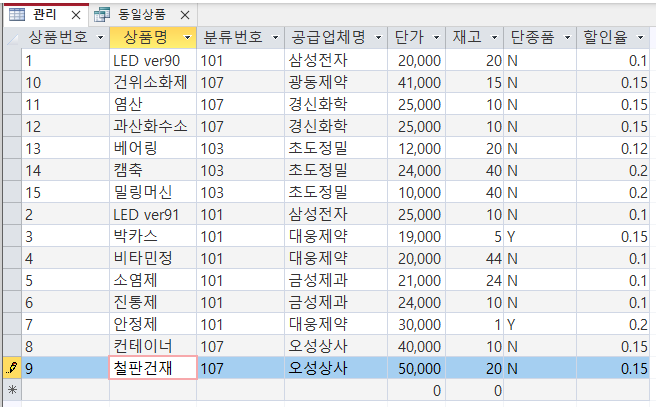Screen dimensions: 656x407
Task: Open the 할인율 column filter dropdown
Action: (x=641, y=38)
